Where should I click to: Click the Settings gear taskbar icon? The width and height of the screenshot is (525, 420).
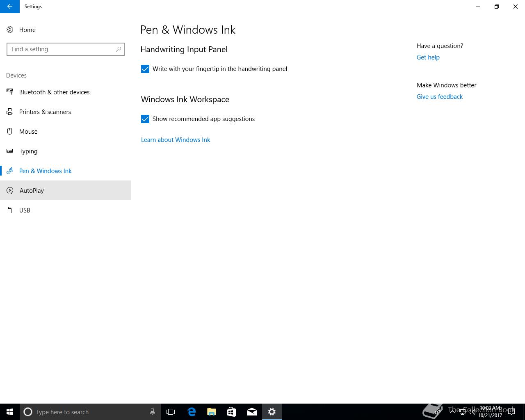pos(272,412)
